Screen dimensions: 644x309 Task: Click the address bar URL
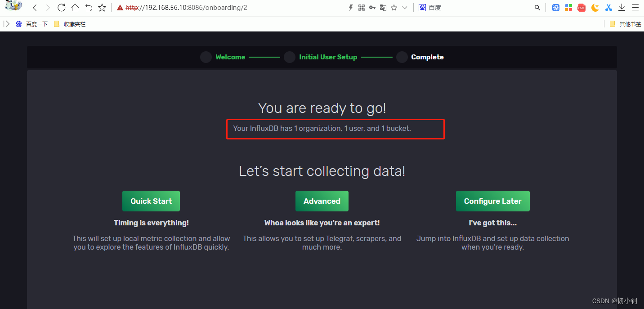pyautogui.click(x=186, y=8)
